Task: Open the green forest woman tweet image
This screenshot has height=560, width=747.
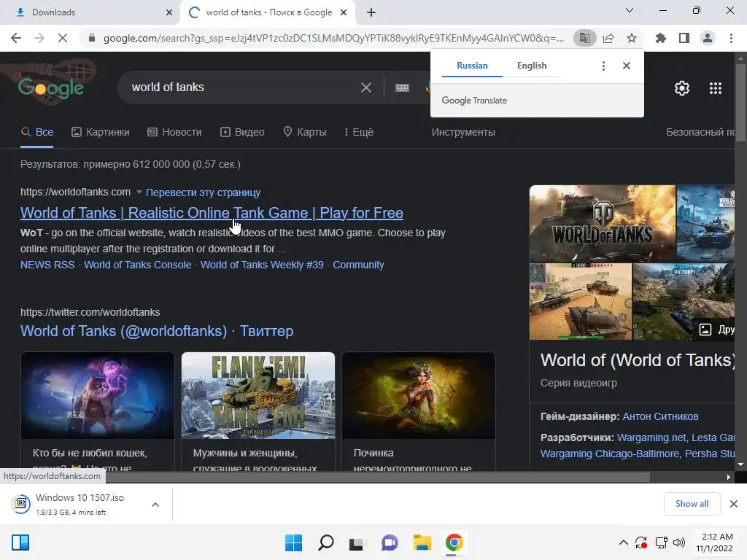Action: (419, 396)
